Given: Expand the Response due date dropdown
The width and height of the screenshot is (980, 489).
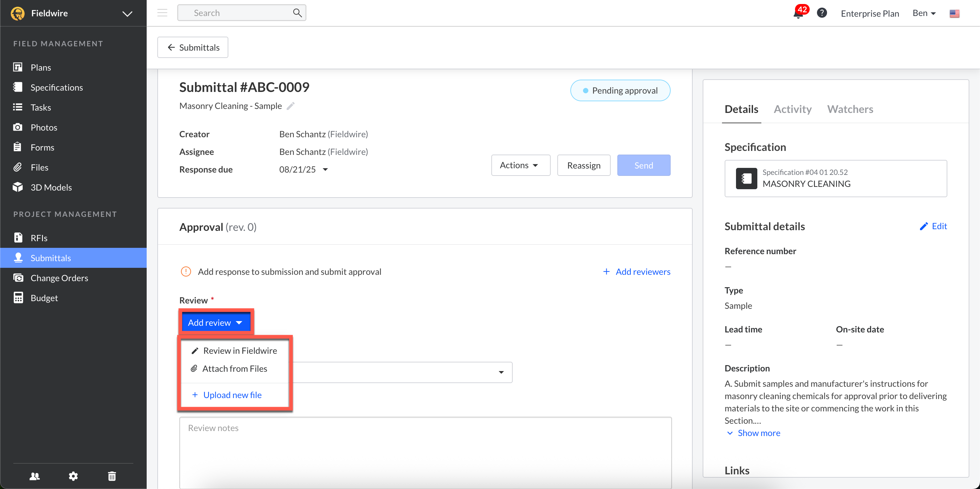Looking at the screenshot, I should point(325,170).
